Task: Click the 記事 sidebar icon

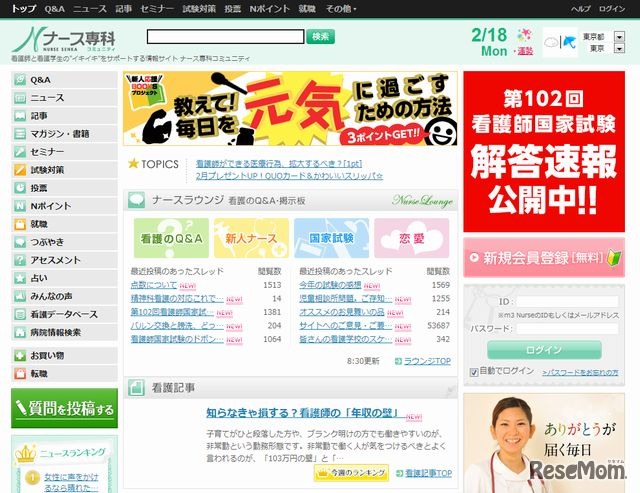Action: (20, 115)
